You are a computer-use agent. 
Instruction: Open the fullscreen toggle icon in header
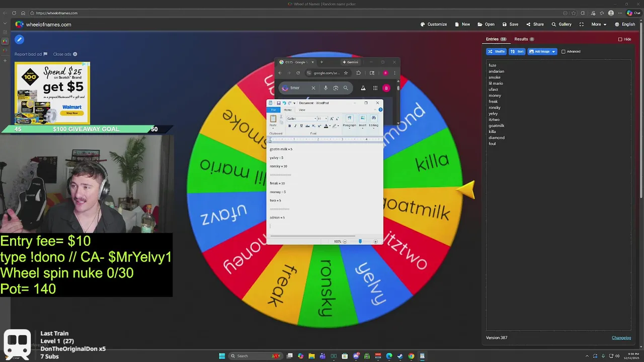tap(582, 24)
